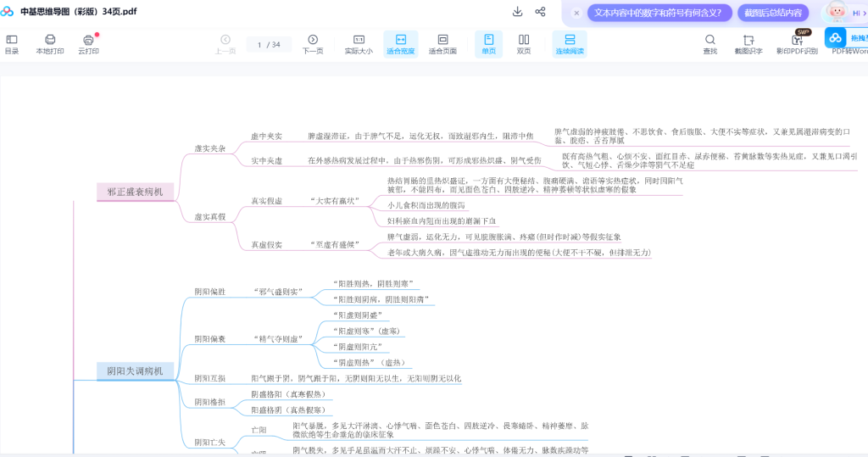Open the 目录 table of contents panel
The width and height of the screenshot is (868, 457).
(12, 44)
